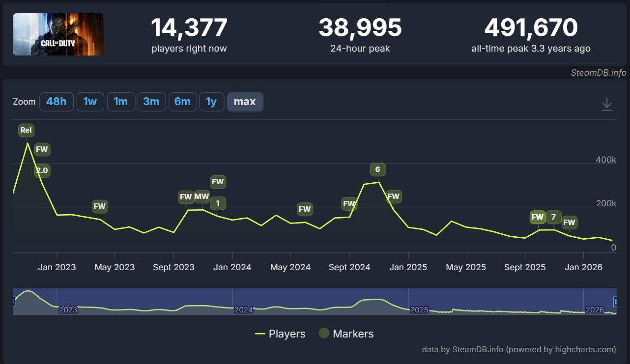This screenshot has width=630, height=364.
Task: Set zoom range to 1w
Action: (x=90, y=102)
